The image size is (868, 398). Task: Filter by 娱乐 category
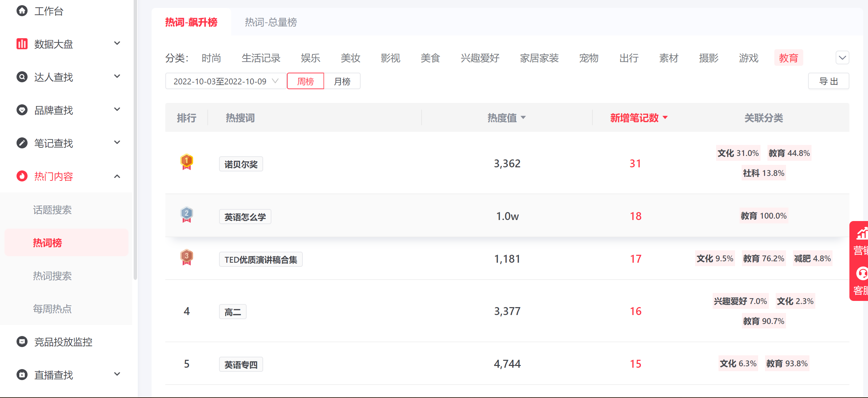click(x=310, y=58)
